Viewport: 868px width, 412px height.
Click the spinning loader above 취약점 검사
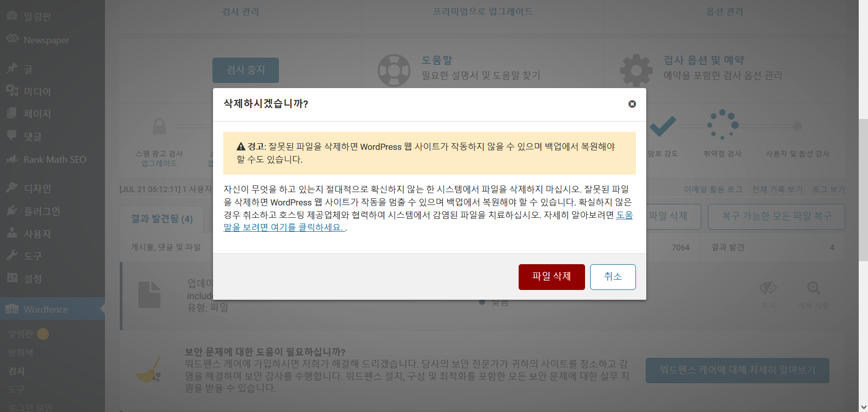(x=722, y=124)
